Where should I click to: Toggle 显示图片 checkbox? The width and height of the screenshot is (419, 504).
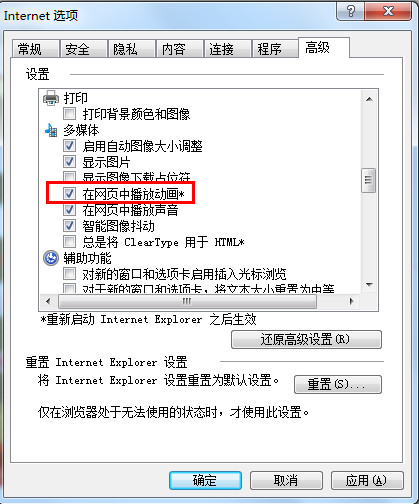pos(69,162)
